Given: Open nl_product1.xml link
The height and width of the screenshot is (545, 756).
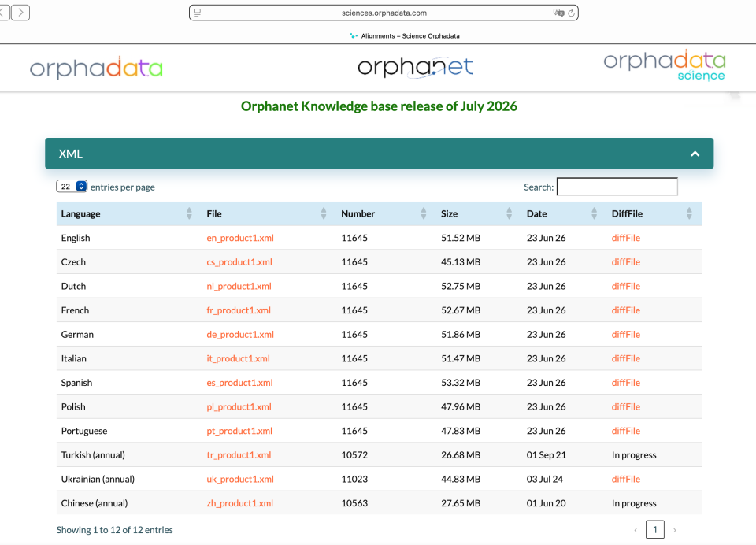Looking at the screenshot, I should [239, 286].
